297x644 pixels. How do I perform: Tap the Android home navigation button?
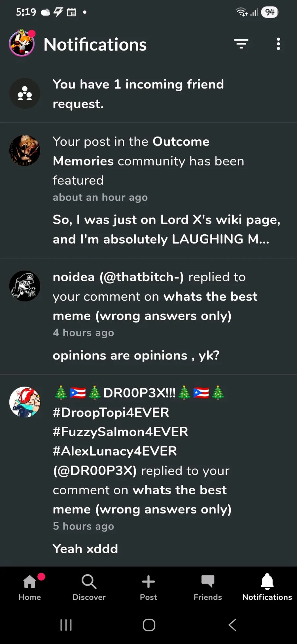(149, 625)
